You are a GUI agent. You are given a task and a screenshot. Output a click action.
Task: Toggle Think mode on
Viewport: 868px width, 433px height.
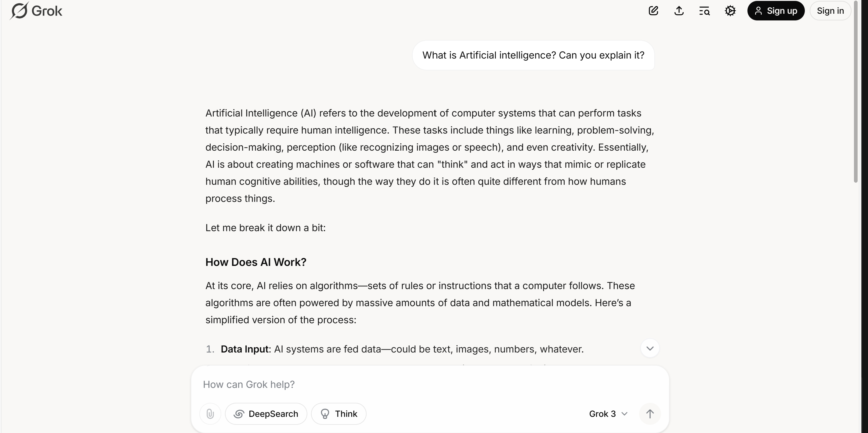339,414
